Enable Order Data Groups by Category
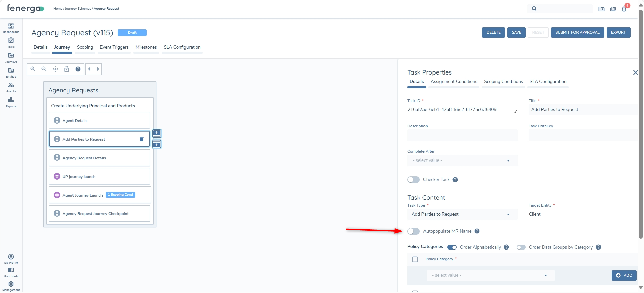Image resolution: width=644 pixels, height=293 pixels. [521, 247]
